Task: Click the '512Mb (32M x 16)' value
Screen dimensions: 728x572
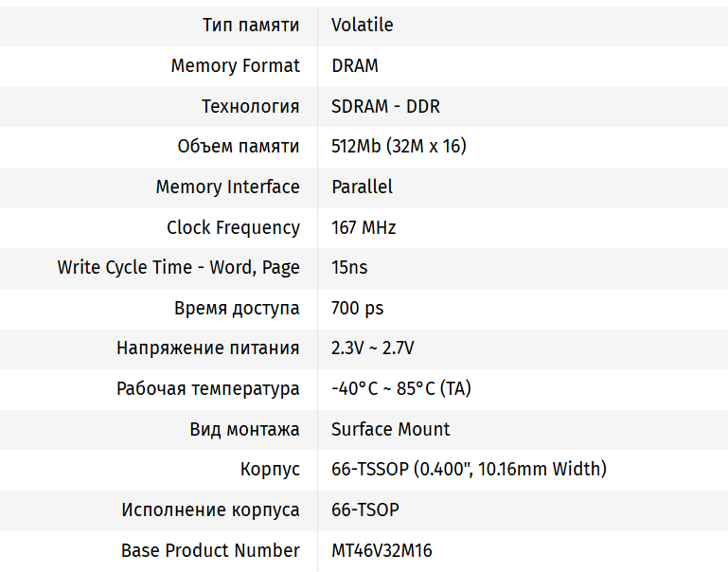Action: [x=399, y=147]
